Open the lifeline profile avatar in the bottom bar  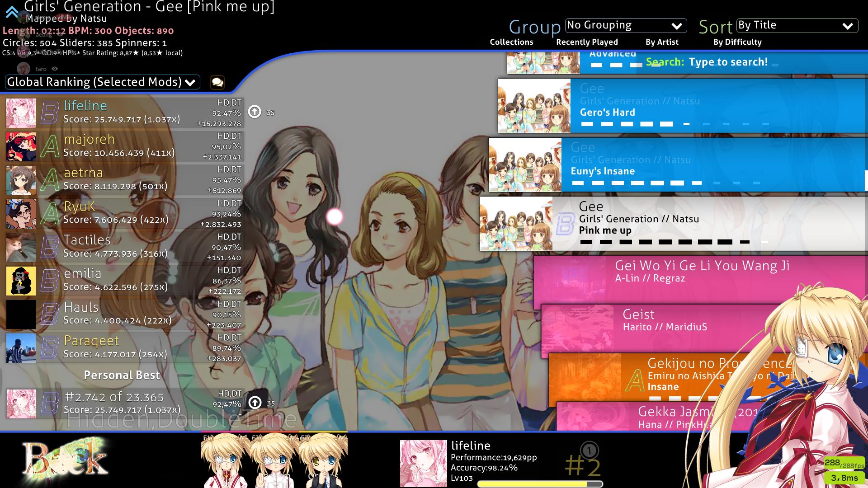[x=423, y=464]
